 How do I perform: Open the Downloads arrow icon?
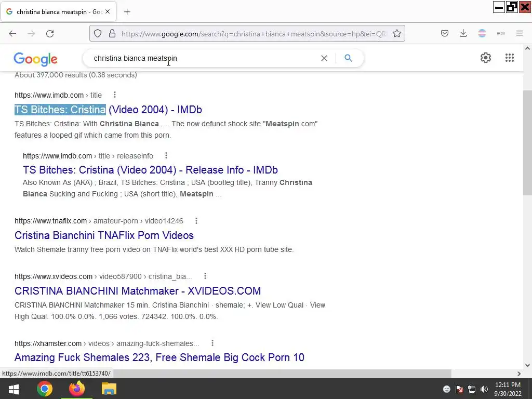coord(463,33)
